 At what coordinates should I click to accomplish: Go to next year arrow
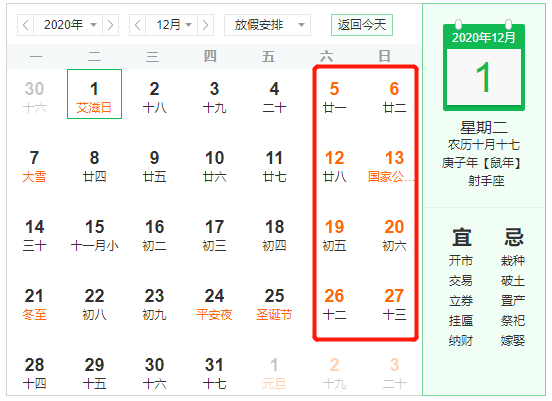[111, 25]
